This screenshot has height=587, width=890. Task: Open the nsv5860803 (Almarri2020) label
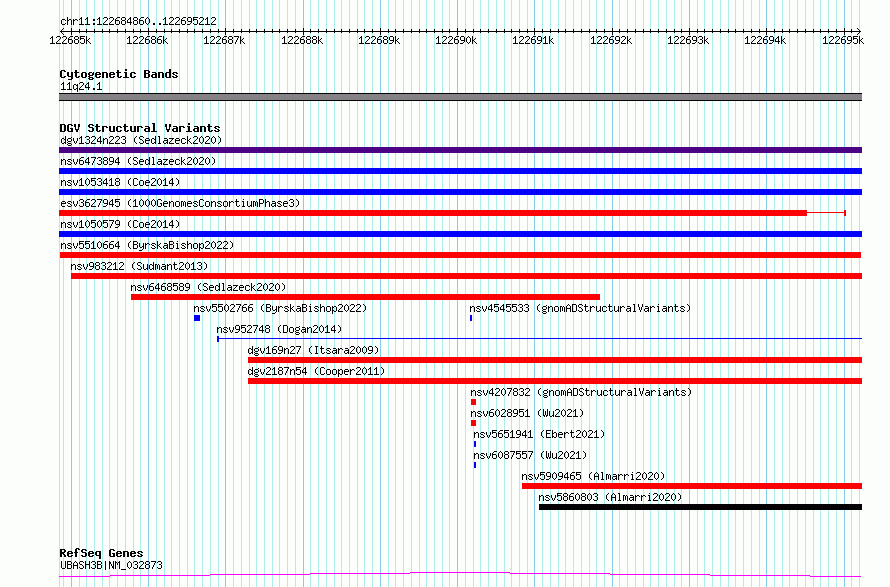pyautogui.click(x=610, y=497)
